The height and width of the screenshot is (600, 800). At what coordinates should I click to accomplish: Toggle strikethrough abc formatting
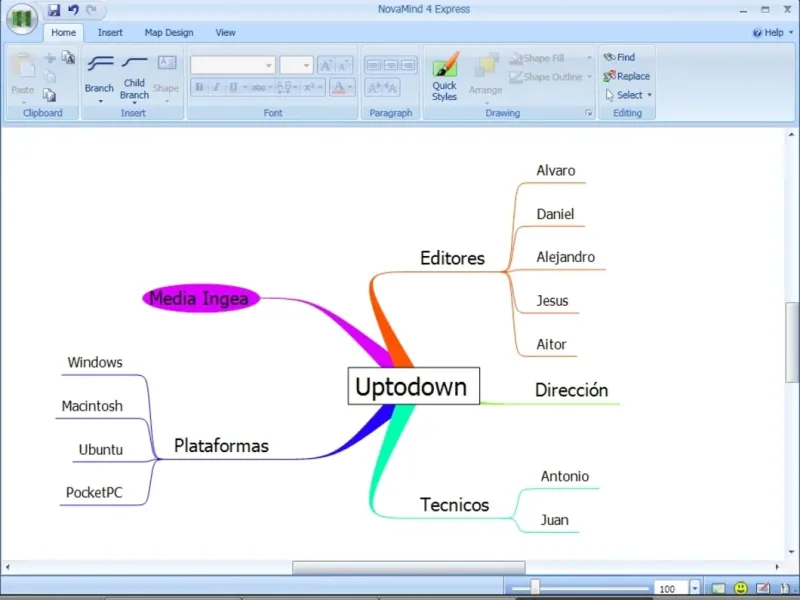[258, 87]
